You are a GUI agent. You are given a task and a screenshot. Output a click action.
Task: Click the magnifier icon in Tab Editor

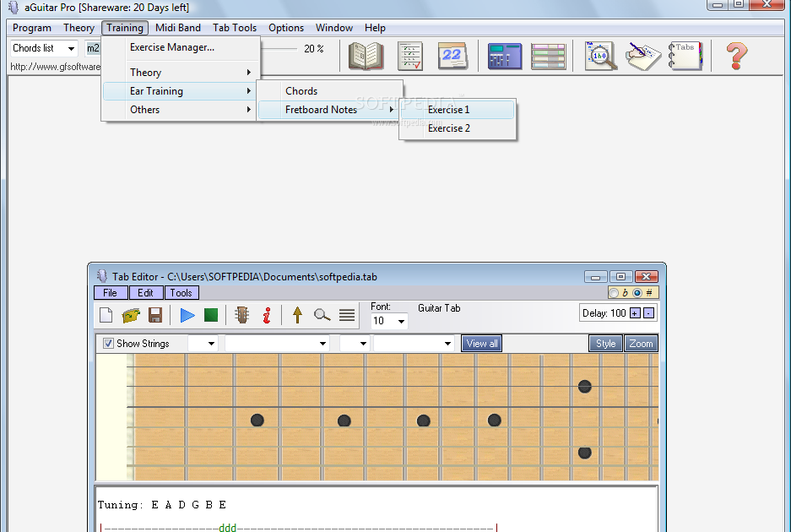[x=322, y=315]
